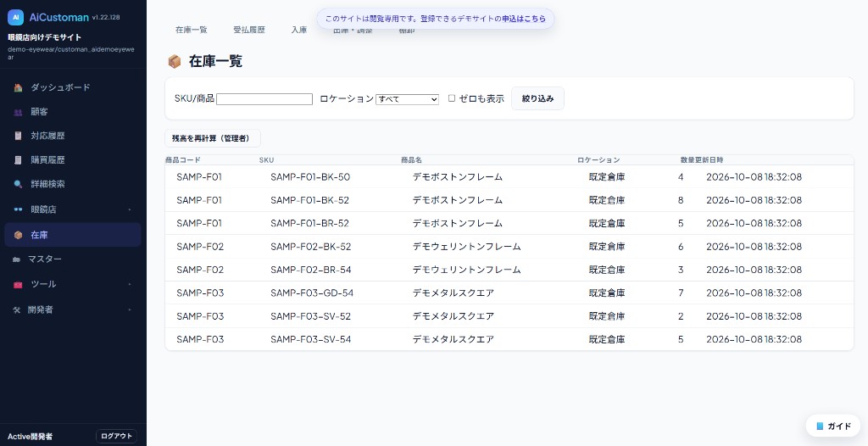Viewport: 868px width, 446px height.
Task: Click the wrench icon for 開発者
Action: (17, 309)
